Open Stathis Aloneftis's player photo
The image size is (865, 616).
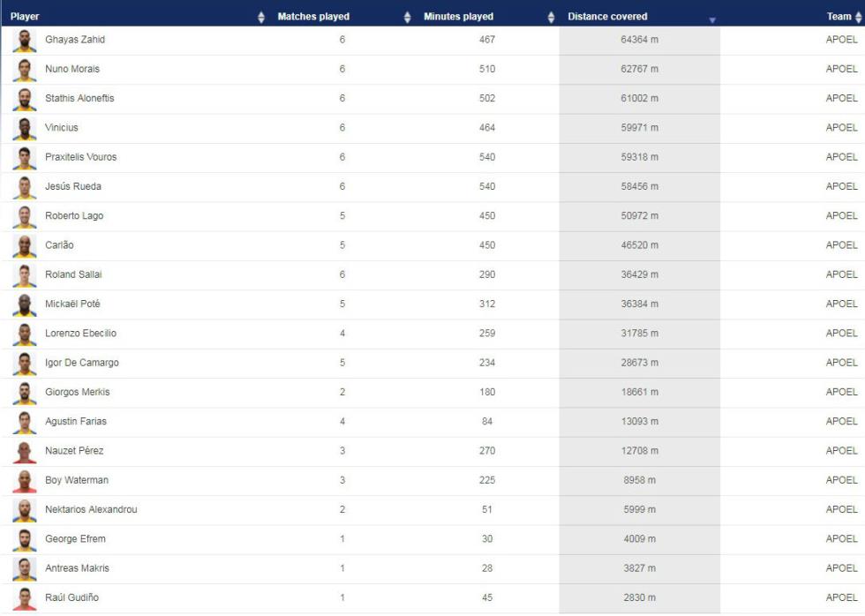tap(25, 99)
